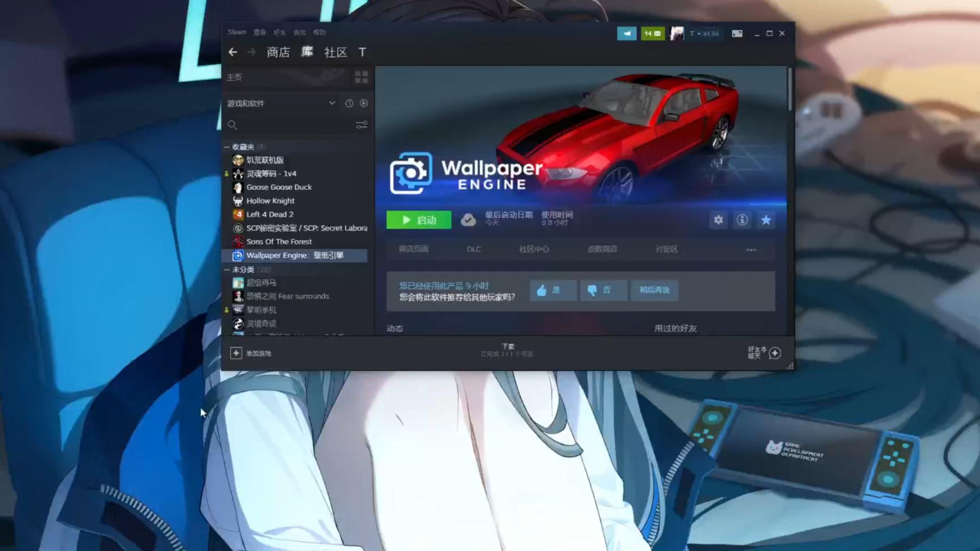
Task: Click the cloud sync status icon
Action: coord(468,220)
